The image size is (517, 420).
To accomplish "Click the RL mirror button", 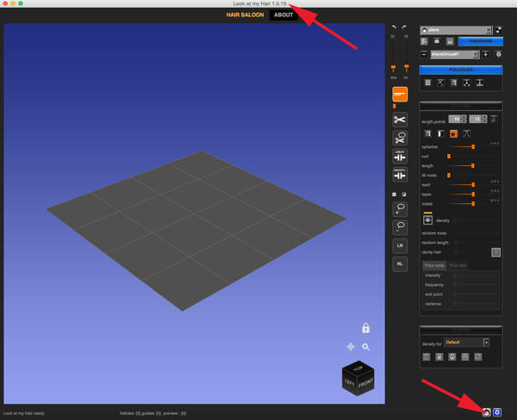I will [400, 264].
